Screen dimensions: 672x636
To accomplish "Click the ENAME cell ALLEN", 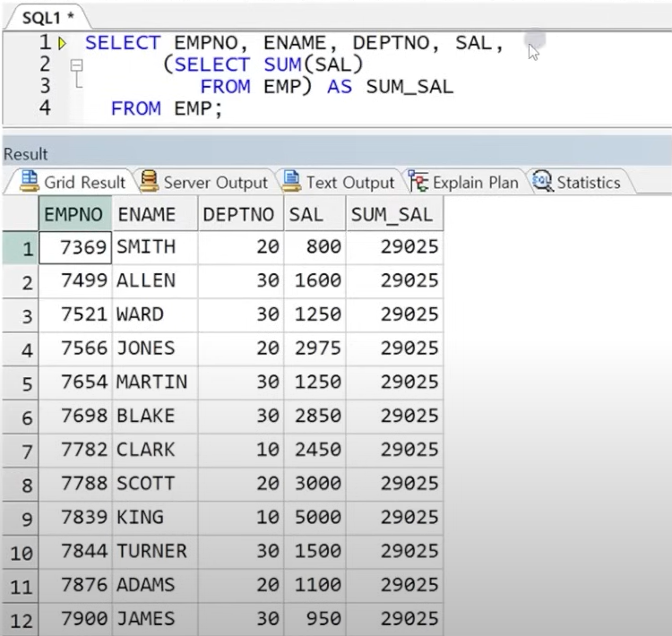I will click(155, 280).
